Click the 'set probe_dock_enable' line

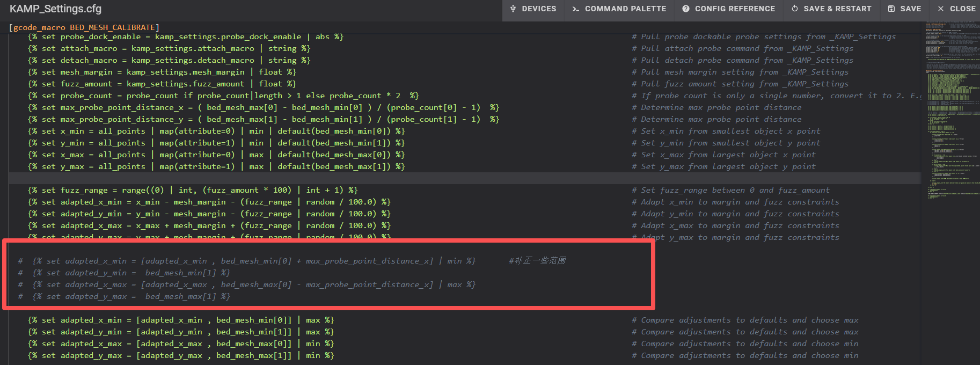[185, 36]
